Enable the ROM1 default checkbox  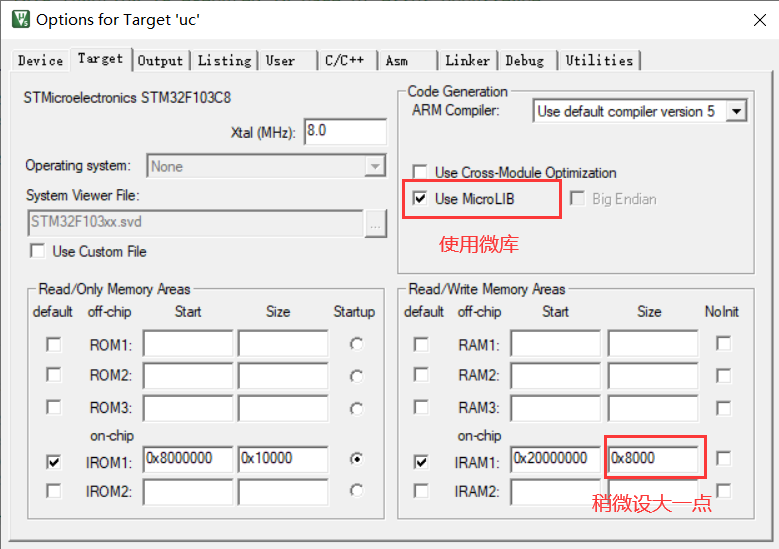(x=54, y=344)
